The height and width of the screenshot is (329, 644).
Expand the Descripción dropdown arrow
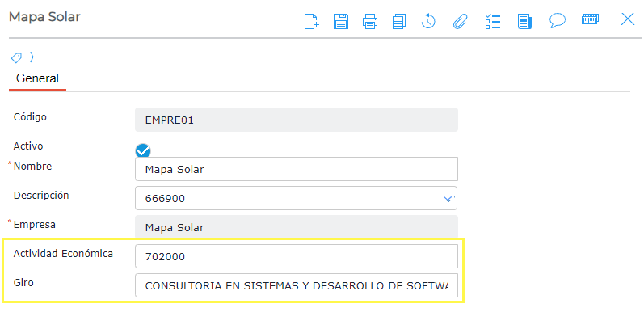click(x=448, y=198)
